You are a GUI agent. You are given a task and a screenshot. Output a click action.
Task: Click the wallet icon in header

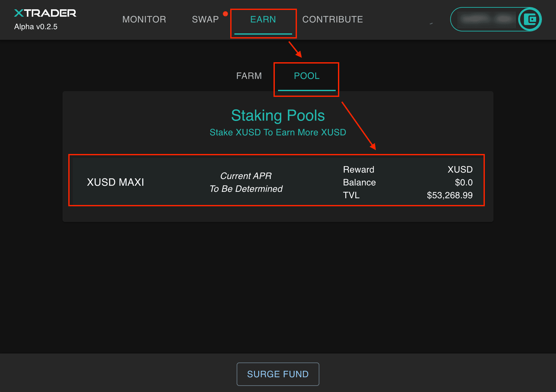point(530,19)
